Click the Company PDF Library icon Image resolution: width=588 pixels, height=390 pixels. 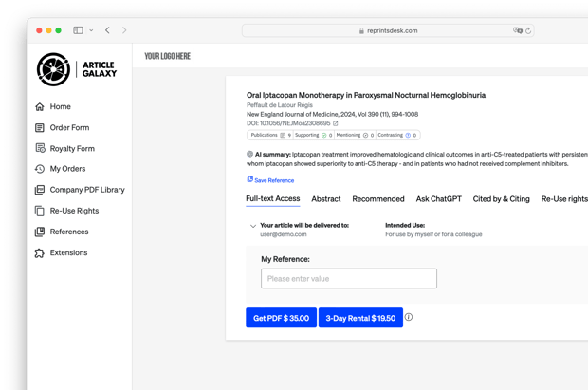pos(40,190)
